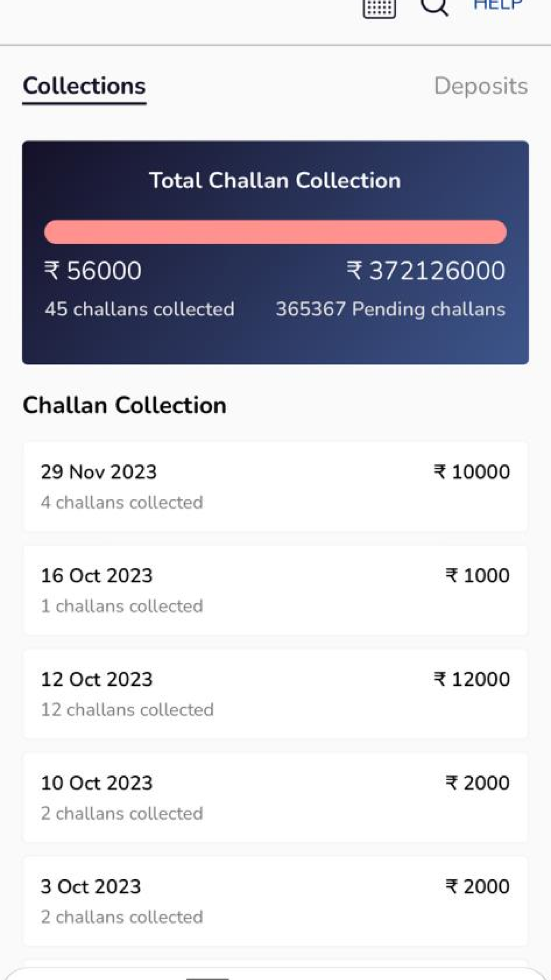View 45 challans collected summary
The width and height of the screenshot is (551, 980).
click(x=139, y=309)
